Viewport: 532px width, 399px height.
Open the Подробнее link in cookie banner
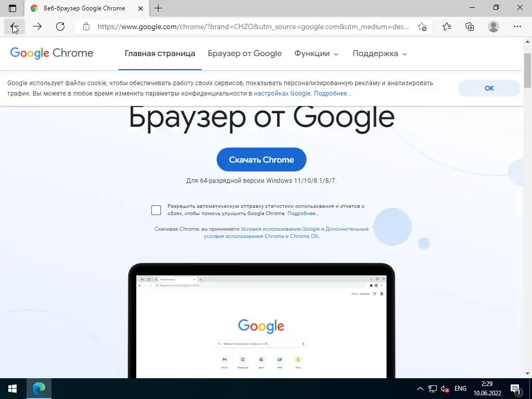point(332,94)
